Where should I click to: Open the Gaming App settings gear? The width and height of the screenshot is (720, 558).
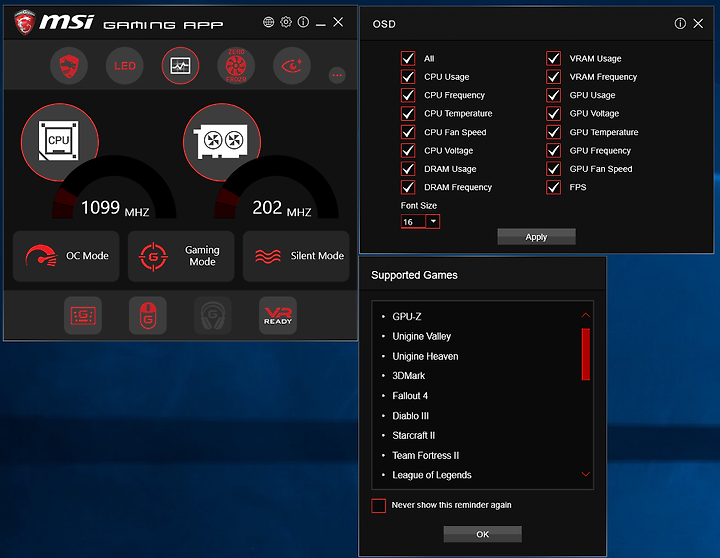point(286,22)
